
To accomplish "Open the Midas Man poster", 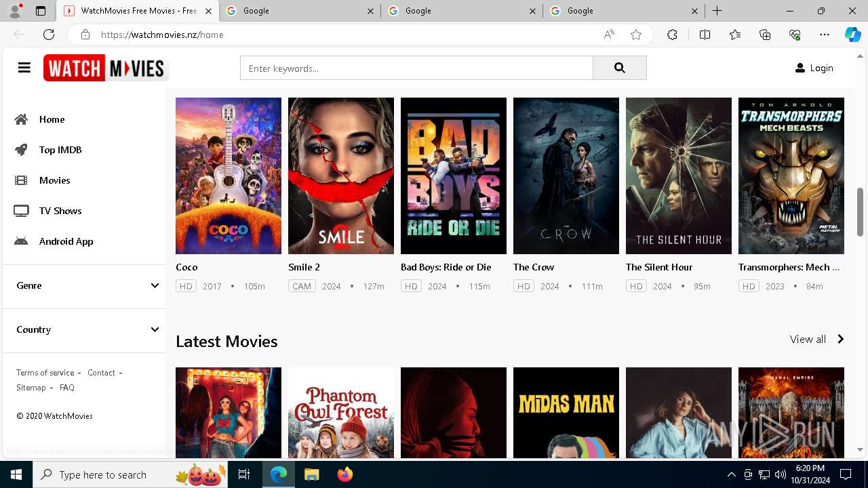I will [566, 413].
